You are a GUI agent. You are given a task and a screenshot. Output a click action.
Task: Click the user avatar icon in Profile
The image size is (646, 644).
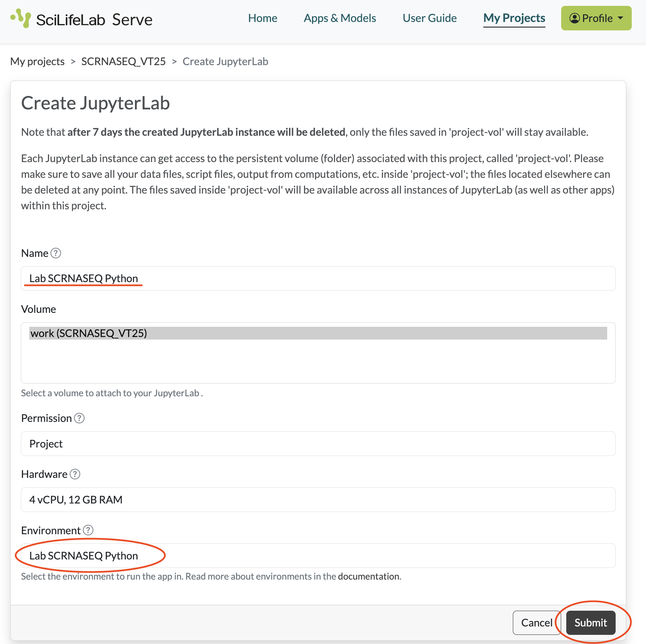(574, 18)
